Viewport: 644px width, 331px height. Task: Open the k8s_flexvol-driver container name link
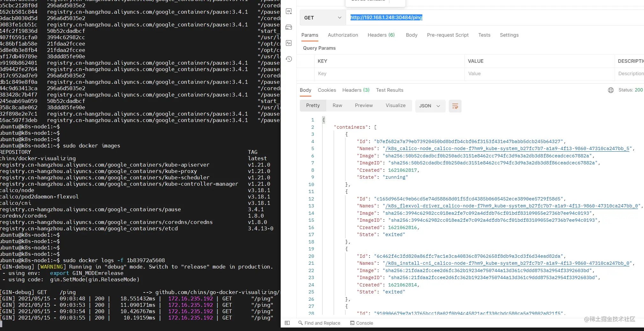point(511,206)
